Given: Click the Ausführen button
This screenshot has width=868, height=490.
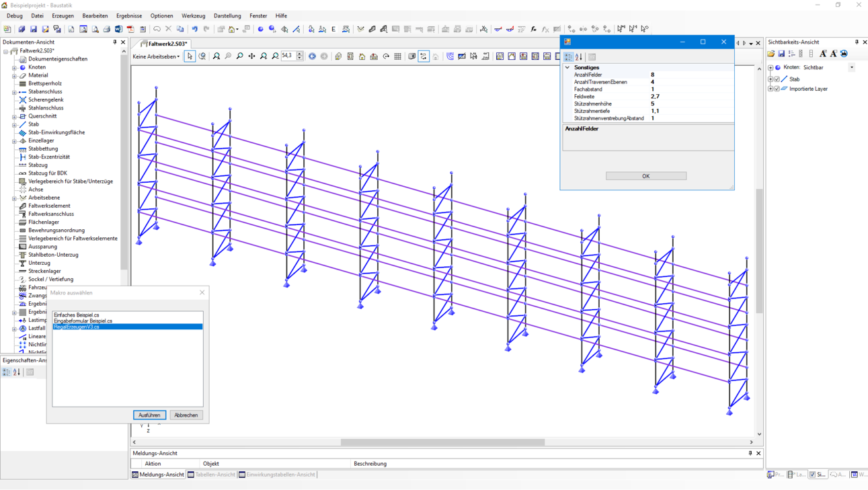Looking at the screenshot, I should (149, 415).
